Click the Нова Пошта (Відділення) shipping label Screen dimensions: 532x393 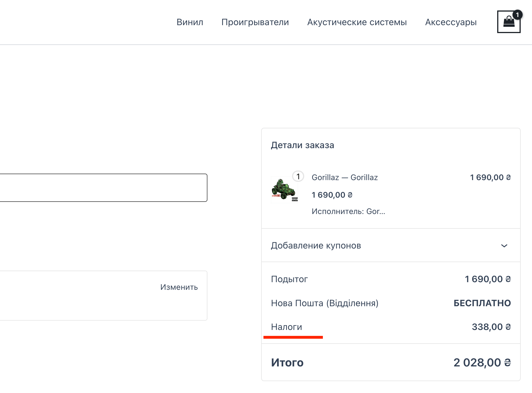[x=325, y=303]
